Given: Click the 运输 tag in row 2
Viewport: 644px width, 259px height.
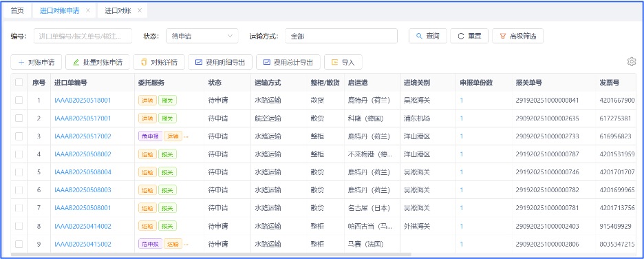Looking at the screenshot, I should pyautogui.click(x=147, y=118).
